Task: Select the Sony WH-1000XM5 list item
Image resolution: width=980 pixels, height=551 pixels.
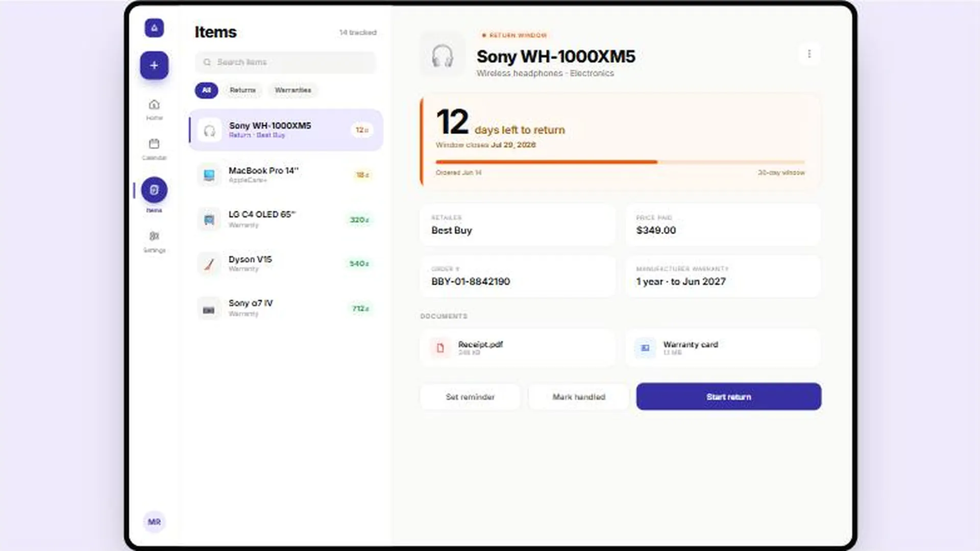Action: (286, 130)
